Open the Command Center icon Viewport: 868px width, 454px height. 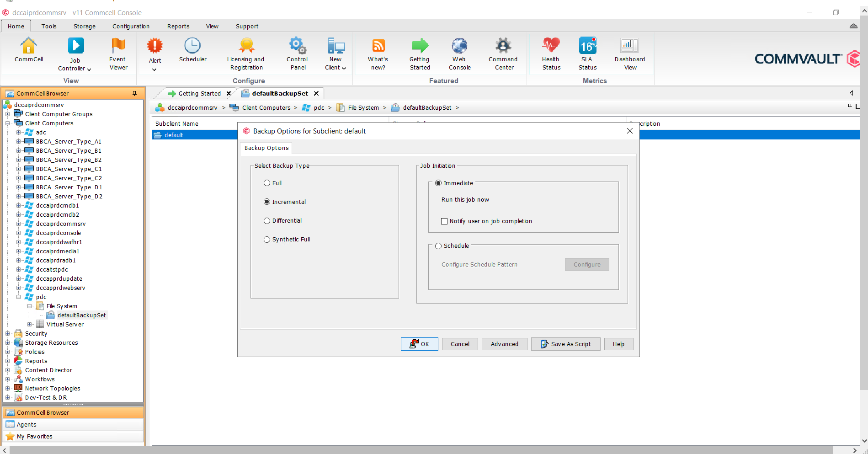click(503, 46)
